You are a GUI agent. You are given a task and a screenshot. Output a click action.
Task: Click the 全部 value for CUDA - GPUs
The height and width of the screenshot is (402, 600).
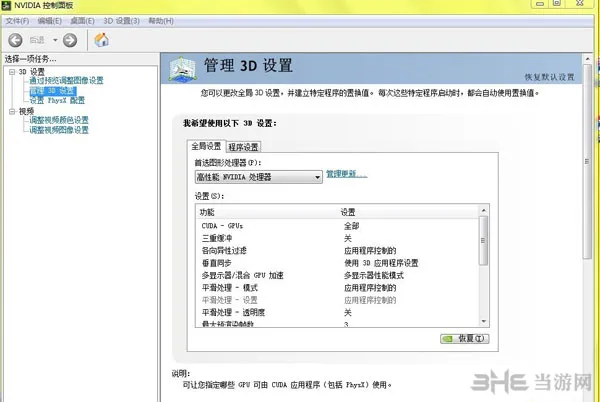point(351,226)
